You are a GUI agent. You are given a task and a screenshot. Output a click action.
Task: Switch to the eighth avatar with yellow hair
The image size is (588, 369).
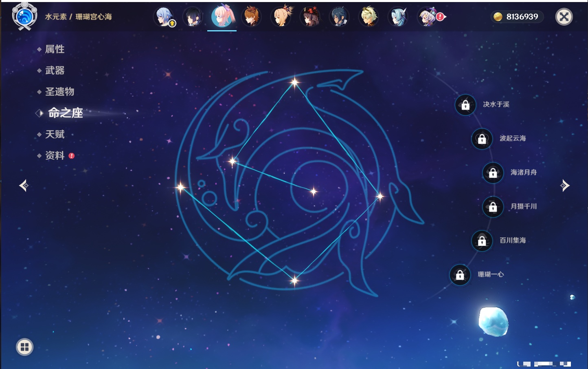369,17
